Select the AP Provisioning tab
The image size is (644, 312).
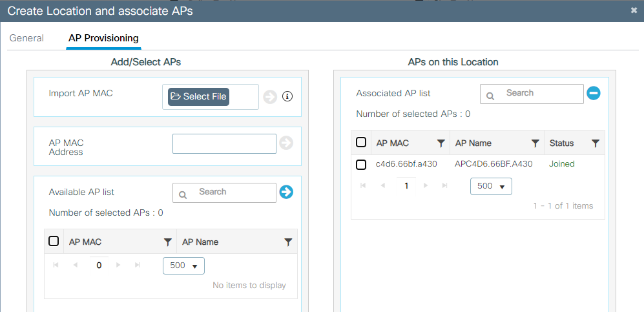[103, 38]
